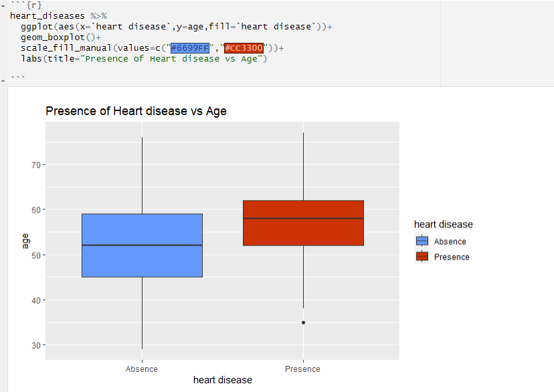Click the Absence legend key swatch
This screenshot has height=392, width=554.
[x=422, y=241]
